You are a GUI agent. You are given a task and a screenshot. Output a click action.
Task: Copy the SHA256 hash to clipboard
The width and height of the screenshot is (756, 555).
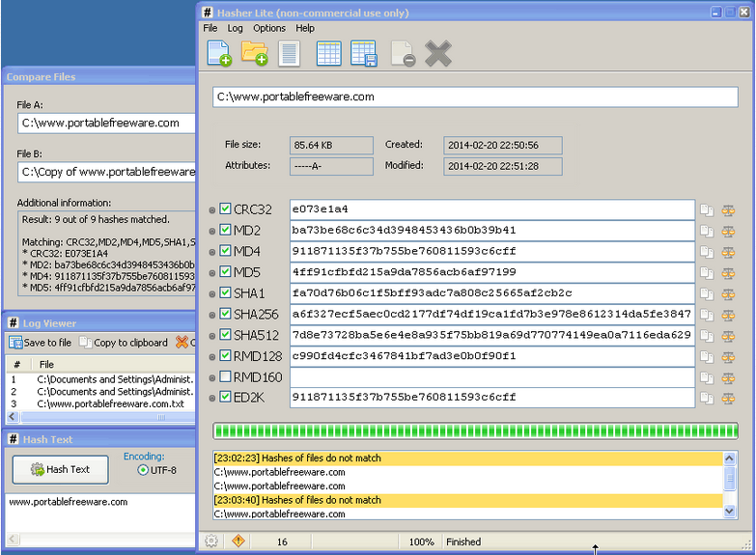click(707, 315)
